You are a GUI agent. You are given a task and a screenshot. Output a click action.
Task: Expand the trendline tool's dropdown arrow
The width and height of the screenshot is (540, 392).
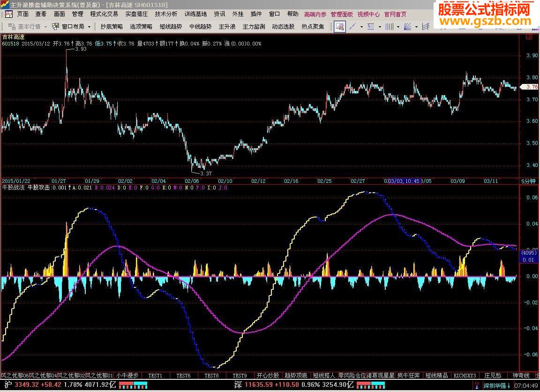pos(361,27)
